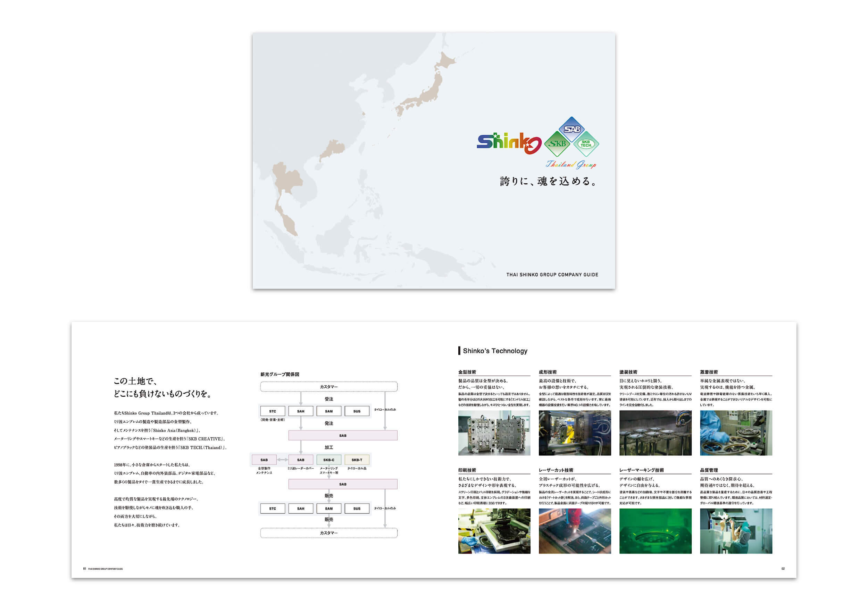
Task: Open the screen printing photo under 印刷技術
Action: pos(494,531)
